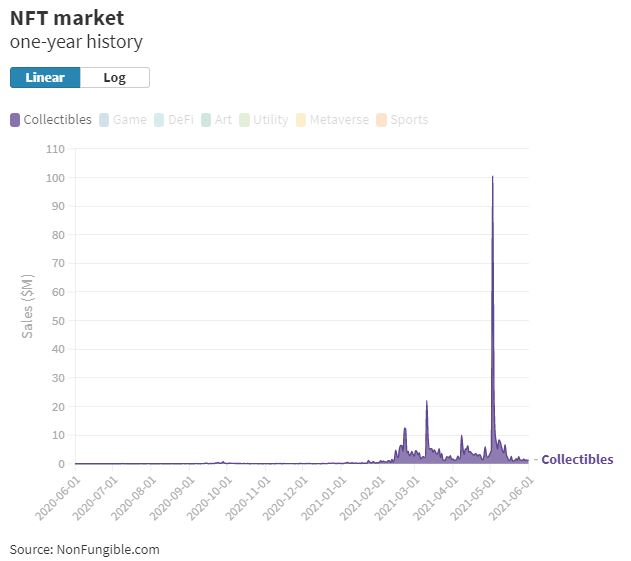Show the DeFi series label
631x561 pixels.
point(181,120)
